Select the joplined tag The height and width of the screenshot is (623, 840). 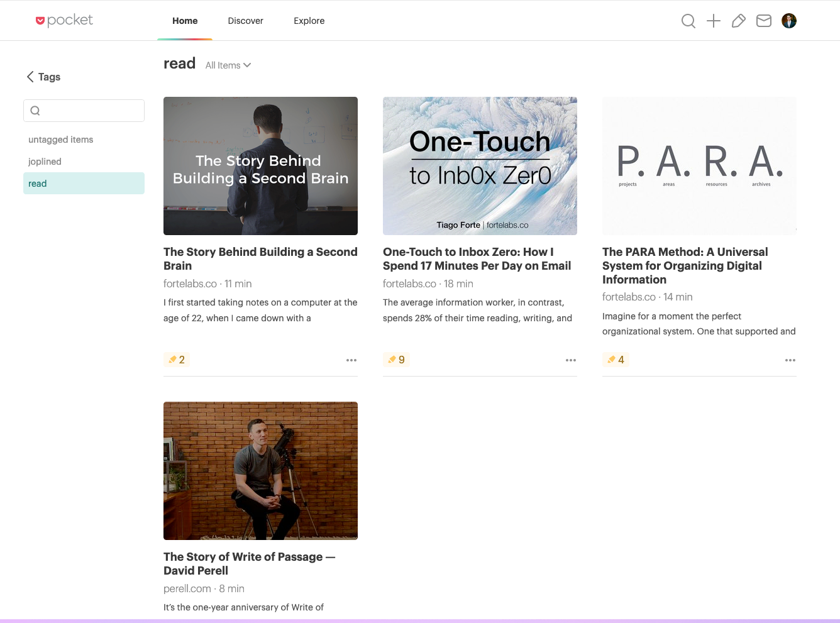click(x=84, y=162)
